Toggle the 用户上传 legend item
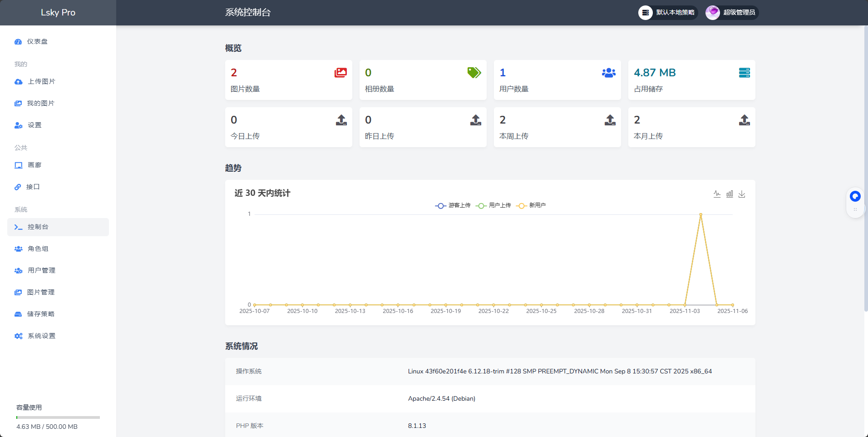Screen dimensions: 868x437 (493, 205)
